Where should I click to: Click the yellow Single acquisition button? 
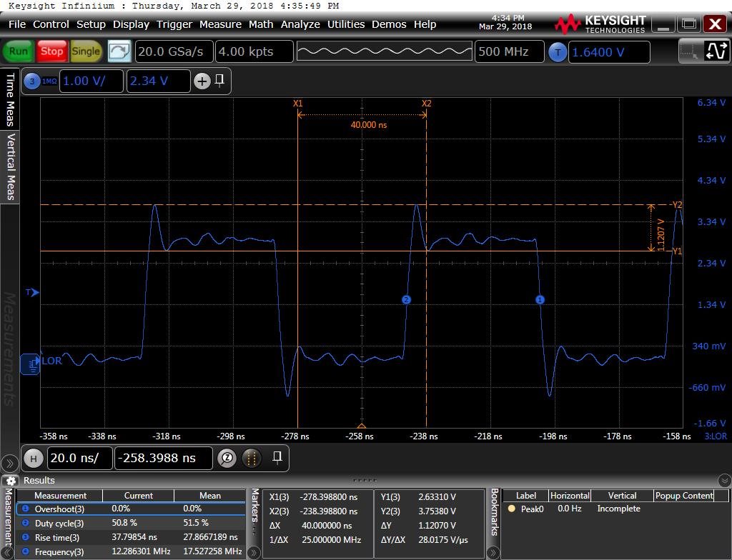86,51
